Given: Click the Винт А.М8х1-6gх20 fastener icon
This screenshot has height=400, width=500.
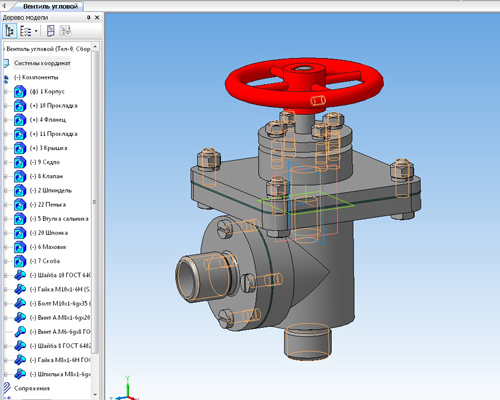Looking at the screenshot, I should [x=20, y=318].
